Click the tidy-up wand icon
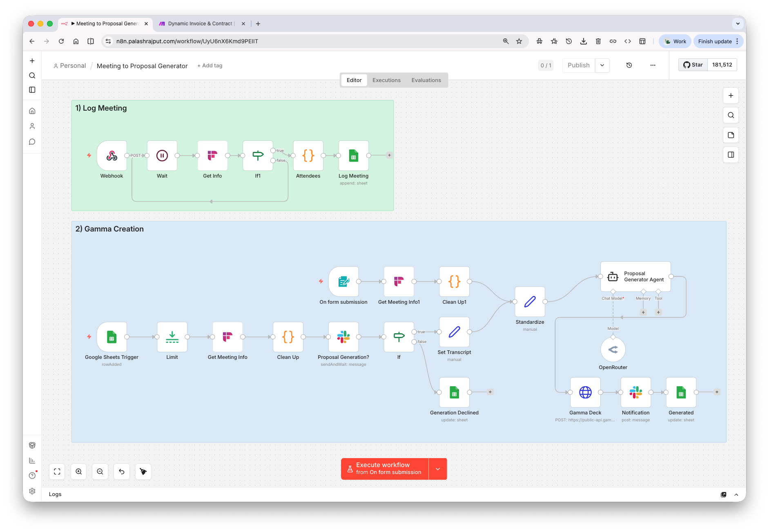Image resolution: width=769 pixels, height=532 pixels. tap(143, 472)
